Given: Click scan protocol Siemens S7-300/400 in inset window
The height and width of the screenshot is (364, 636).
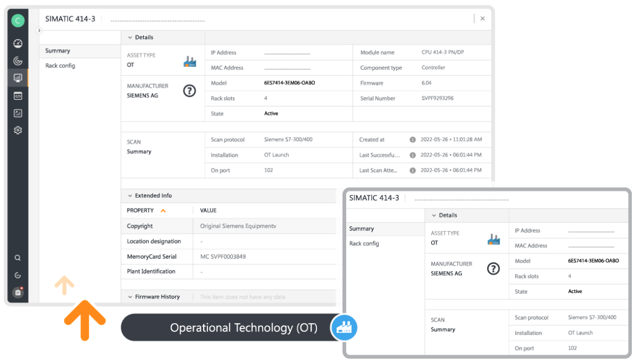Looking at the screenshot, I should pos(592,318).
